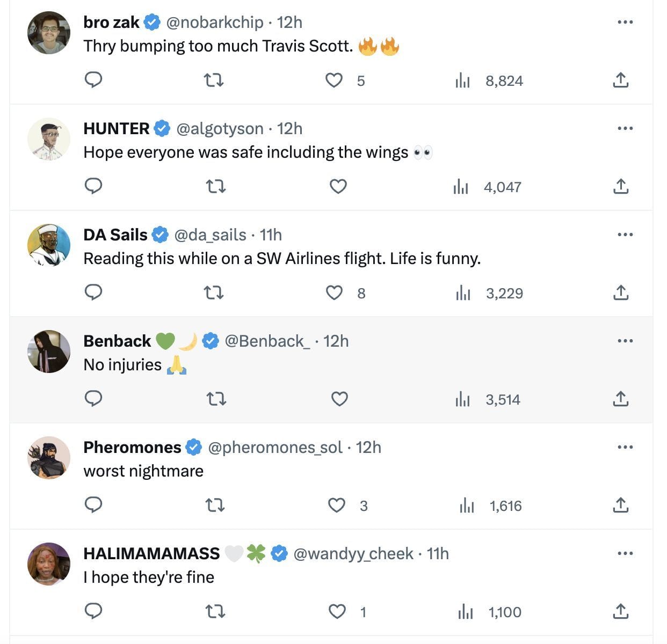This screenshot has width=667, height=644.
Task: Open the @nobarkchip profile handle
Action: 215,23
